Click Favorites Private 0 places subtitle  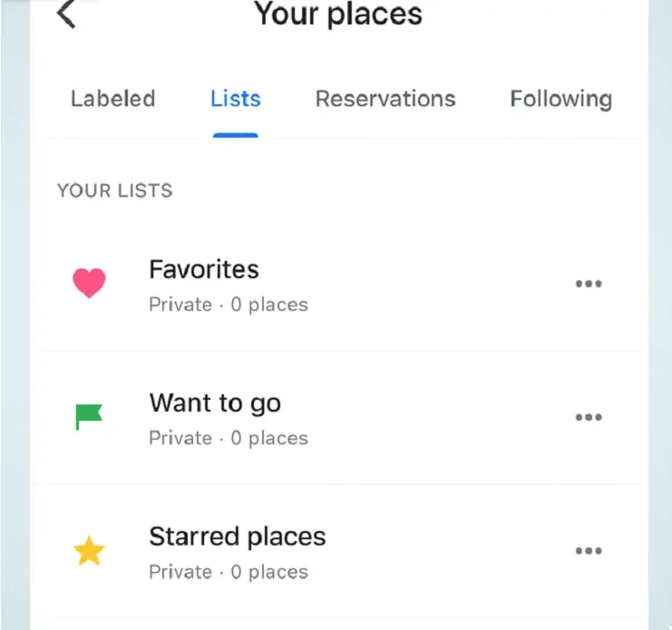pos(229,305)
